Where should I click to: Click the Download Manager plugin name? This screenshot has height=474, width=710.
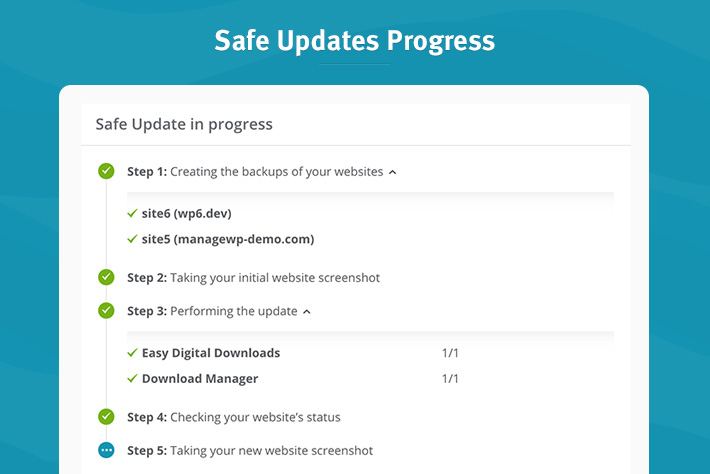point(200,379)
